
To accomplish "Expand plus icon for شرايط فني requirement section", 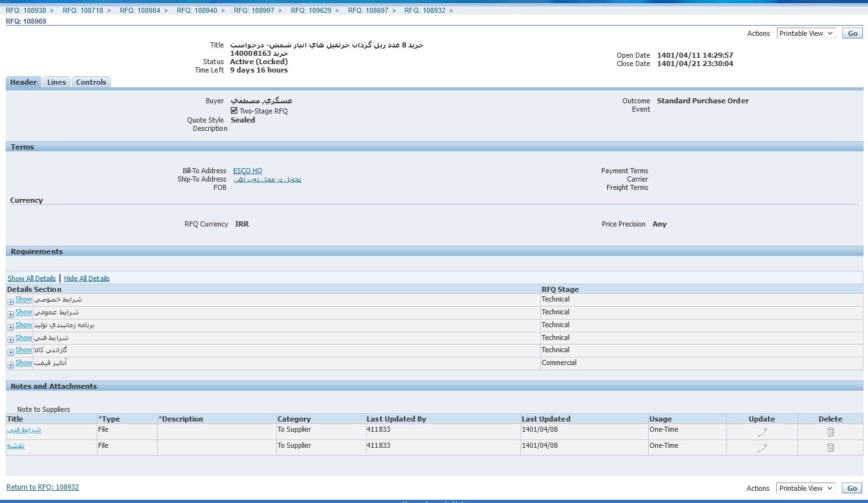I will coord(11,340).
